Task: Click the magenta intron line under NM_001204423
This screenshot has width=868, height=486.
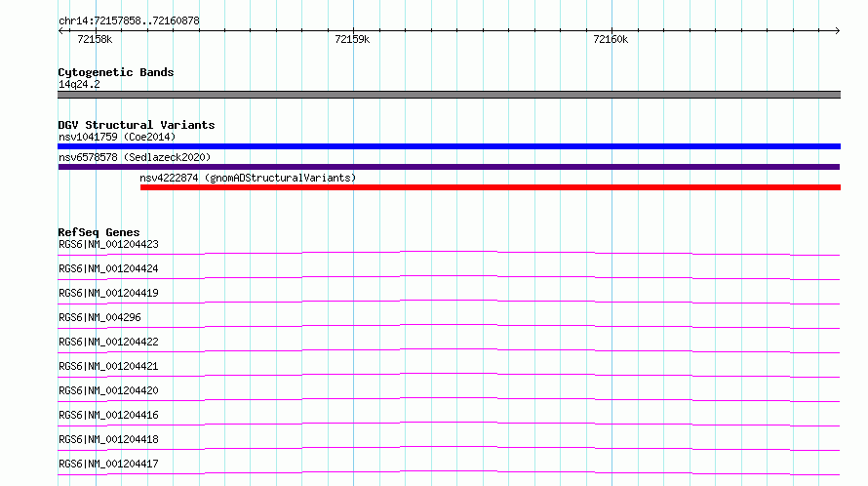Action: 449,252
